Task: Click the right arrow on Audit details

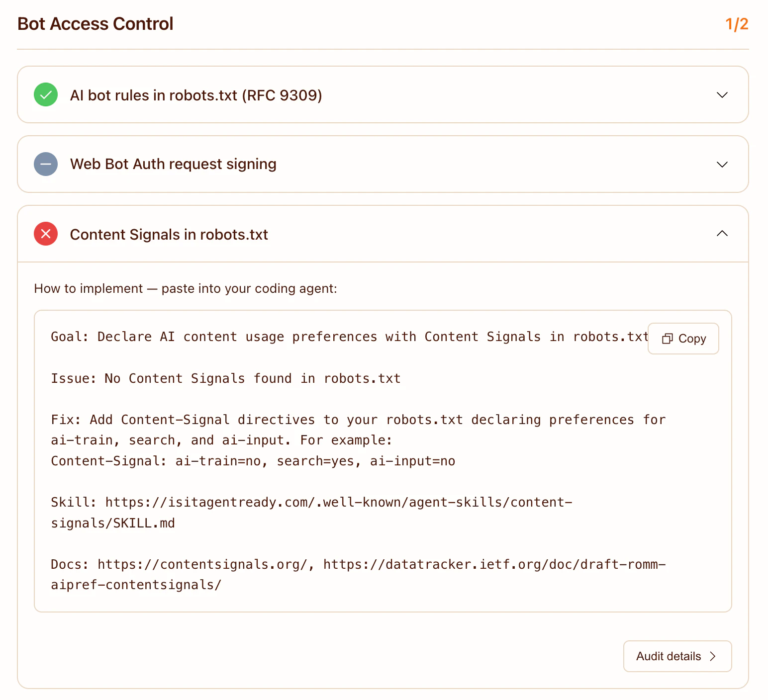Action: click(x=712, y=656)
